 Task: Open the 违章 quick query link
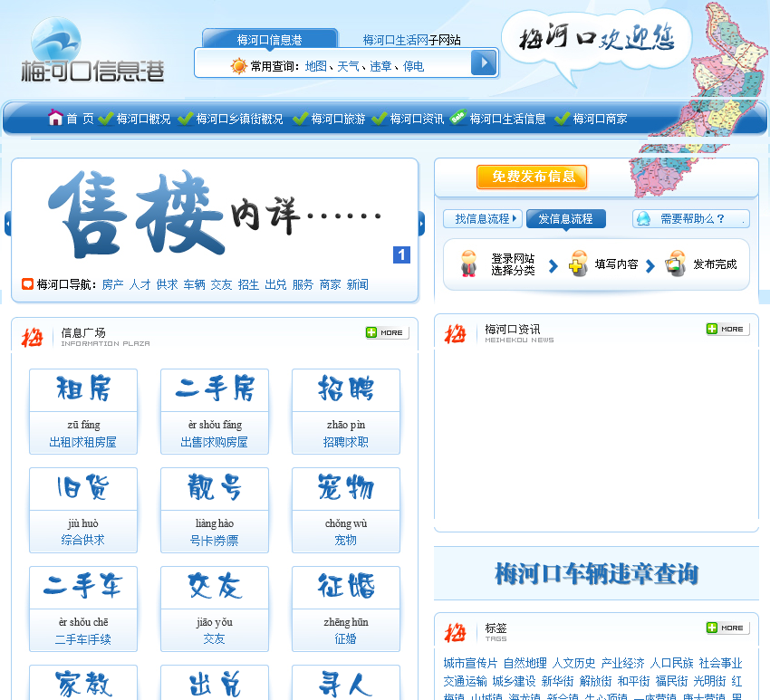(x=380, y=66)
